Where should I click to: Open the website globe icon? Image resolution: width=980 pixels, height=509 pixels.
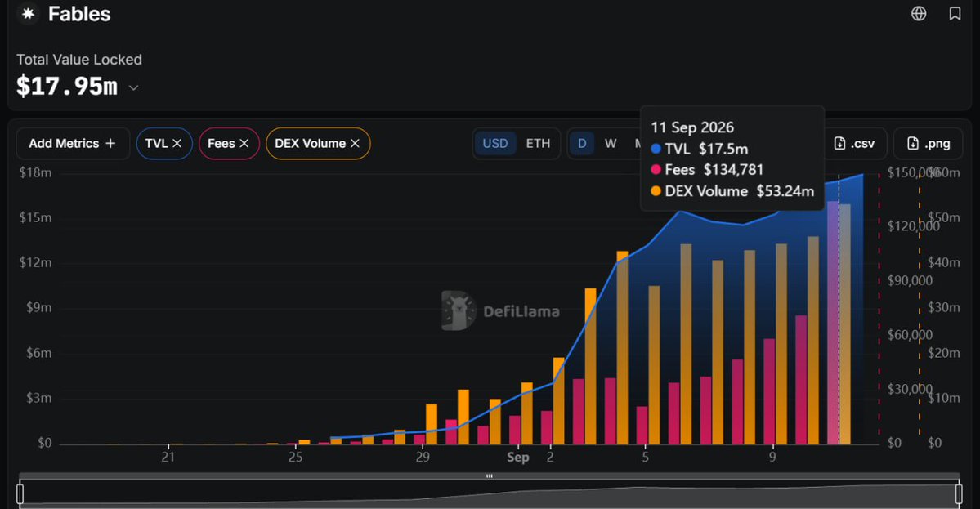(919, 13)
